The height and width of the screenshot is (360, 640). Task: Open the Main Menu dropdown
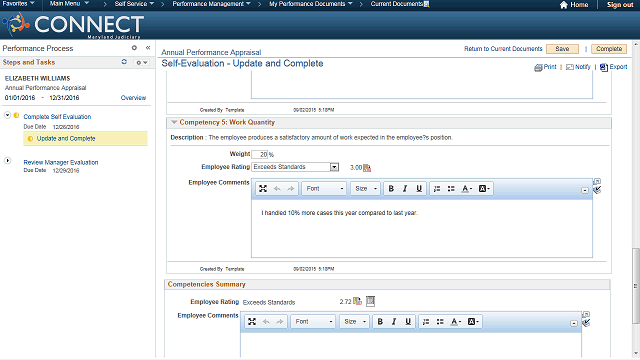pos(69,4)
